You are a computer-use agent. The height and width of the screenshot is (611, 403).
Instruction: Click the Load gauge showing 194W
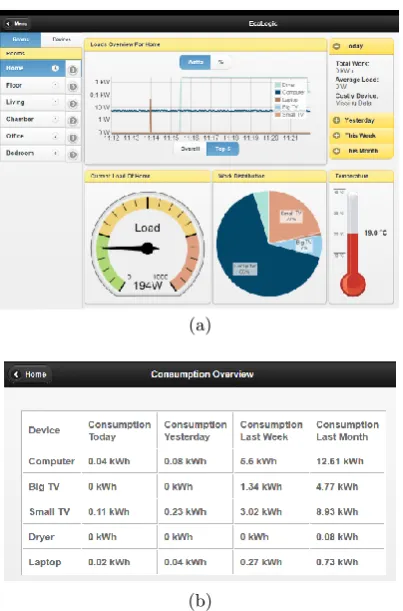(x=147, y=244)
